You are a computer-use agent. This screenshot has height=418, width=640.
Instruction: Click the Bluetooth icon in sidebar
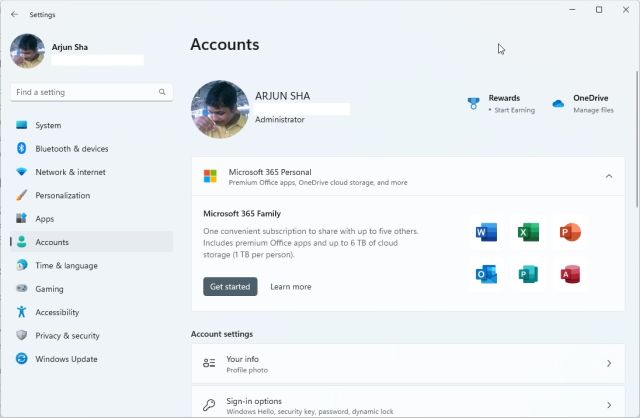22,148
